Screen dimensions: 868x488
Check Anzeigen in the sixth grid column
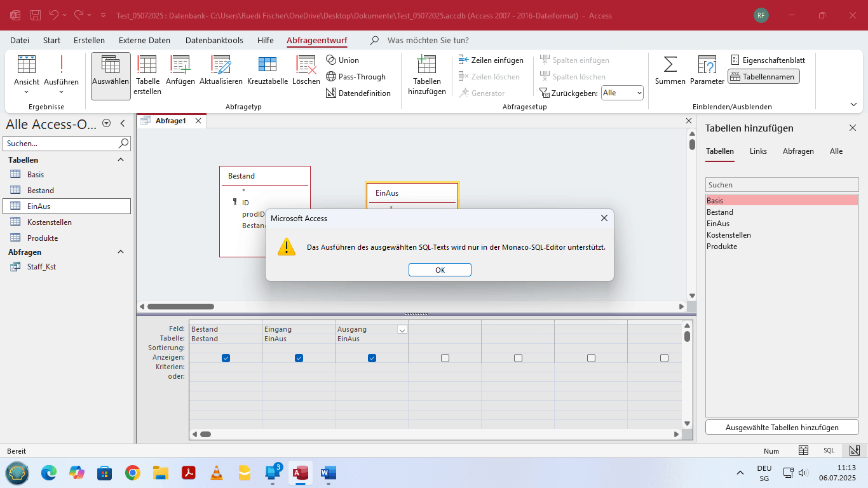point(591,358)
